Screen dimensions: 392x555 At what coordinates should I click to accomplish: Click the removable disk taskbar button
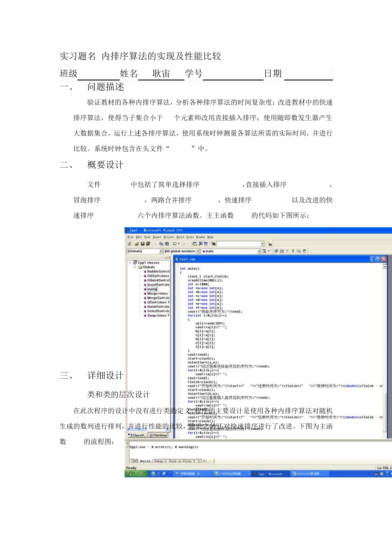click(x=192, y=474)
